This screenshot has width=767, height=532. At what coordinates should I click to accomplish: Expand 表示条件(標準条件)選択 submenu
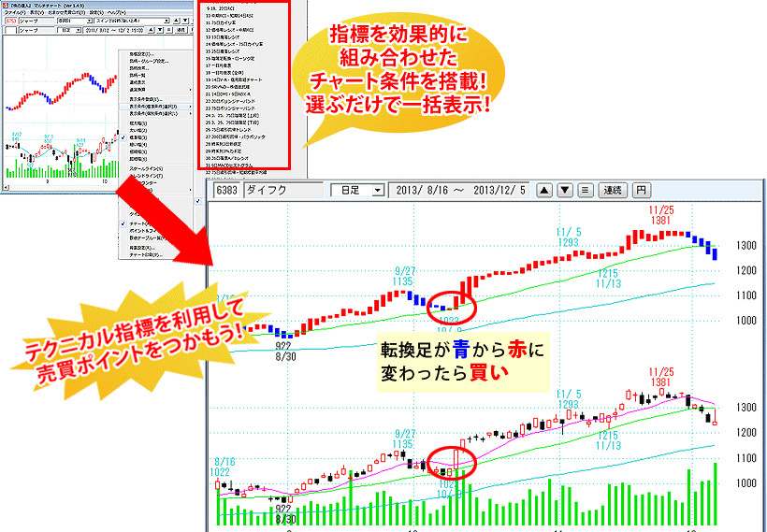[x=155, y=107]
